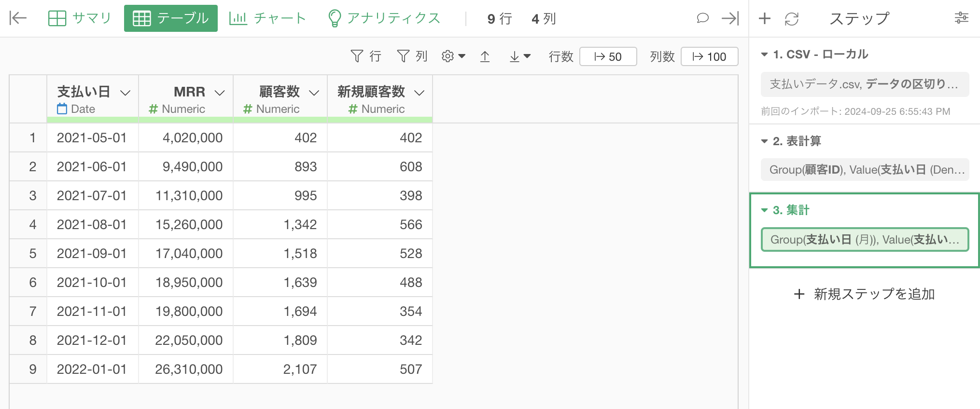This screenshot has height=409, width=980.
Task: Select row number 3 header
Action: tap(28, 195)
